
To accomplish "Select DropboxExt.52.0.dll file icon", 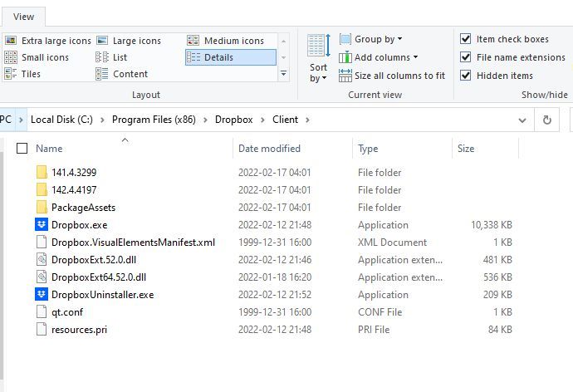I will tap(42, 260).
